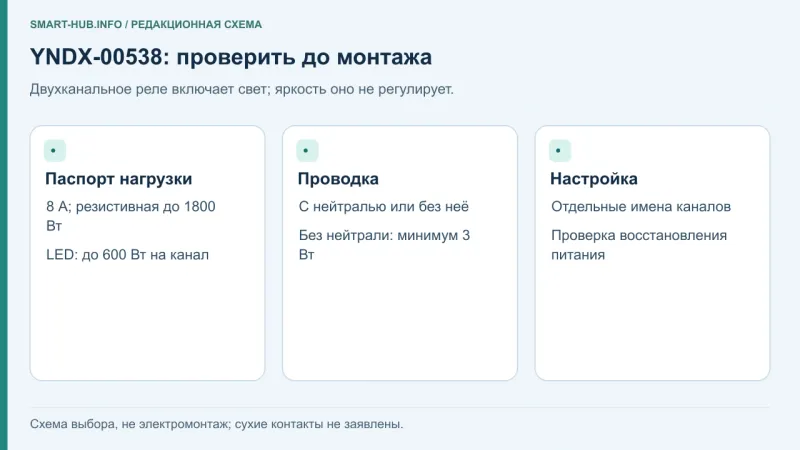Screen dimensions: 800x450
Task: Click the SMART-HUB.INFO / РЕДАКЦИОННАЯ СХЕМА header text
Action: point(146,24)
